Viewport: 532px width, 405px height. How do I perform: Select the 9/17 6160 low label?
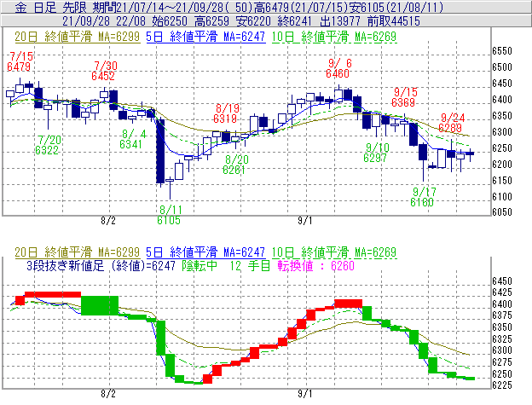[422, 197]
